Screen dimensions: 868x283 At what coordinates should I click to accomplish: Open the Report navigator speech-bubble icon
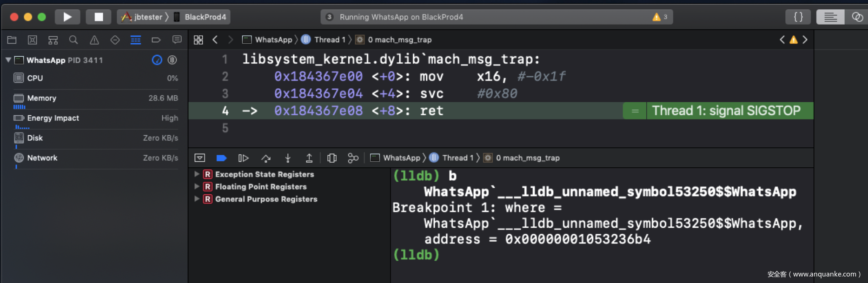pos(177,40)
